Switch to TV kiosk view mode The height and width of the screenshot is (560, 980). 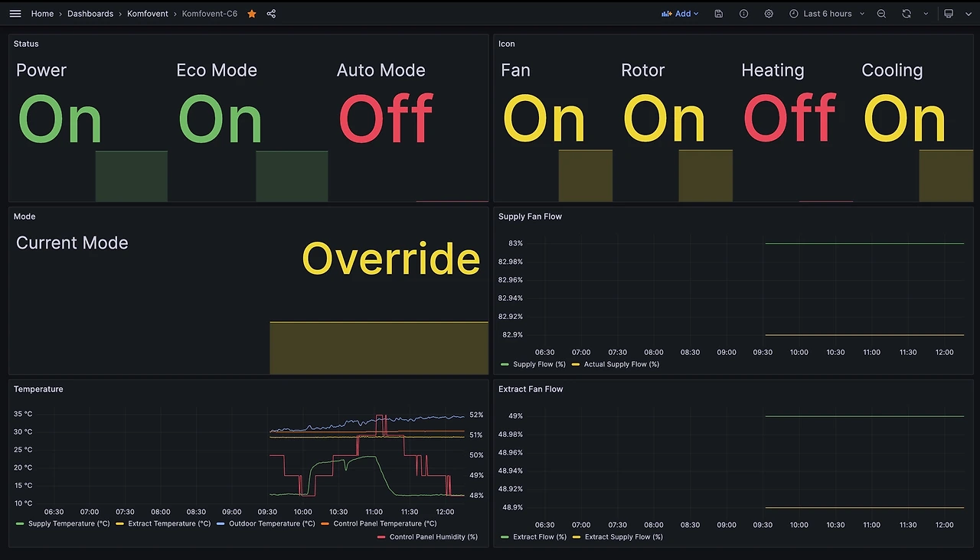(x=949, y=14)
